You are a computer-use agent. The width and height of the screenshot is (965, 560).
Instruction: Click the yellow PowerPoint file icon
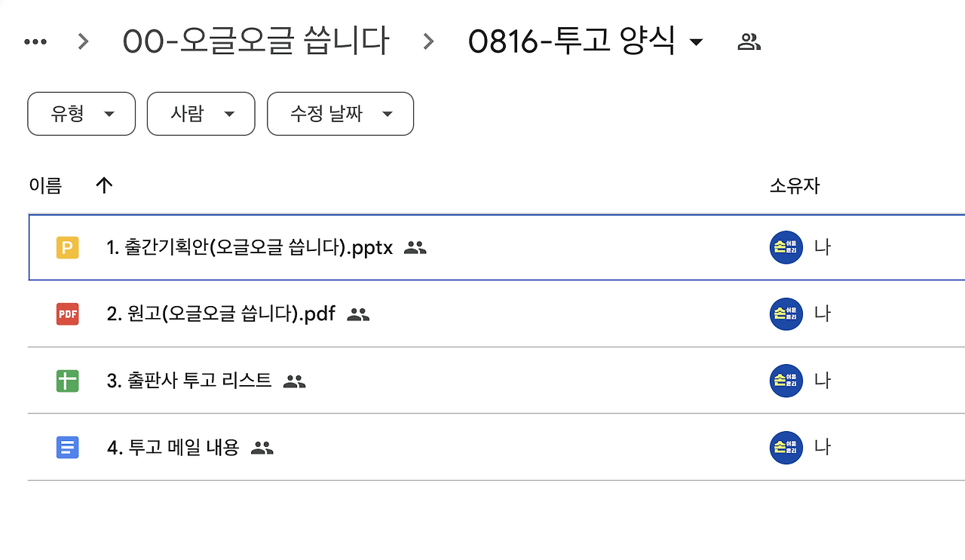coord(67,247)
